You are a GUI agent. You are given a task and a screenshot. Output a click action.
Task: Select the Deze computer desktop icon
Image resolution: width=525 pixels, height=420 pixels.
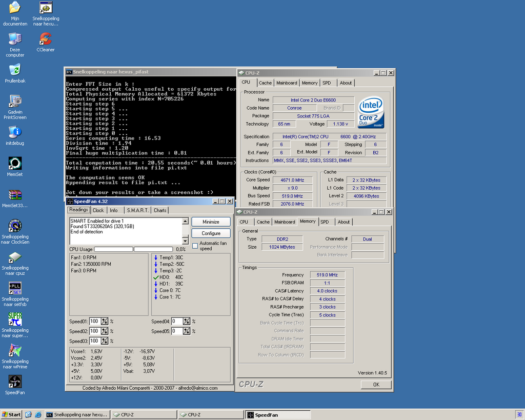(15, 45)
